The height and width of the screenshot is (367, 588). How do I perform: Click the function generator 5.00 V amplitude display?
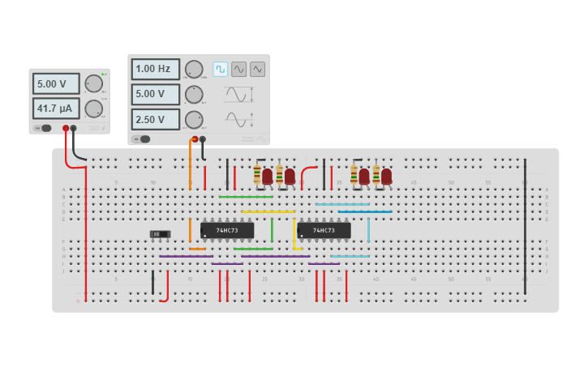[156, 94]
